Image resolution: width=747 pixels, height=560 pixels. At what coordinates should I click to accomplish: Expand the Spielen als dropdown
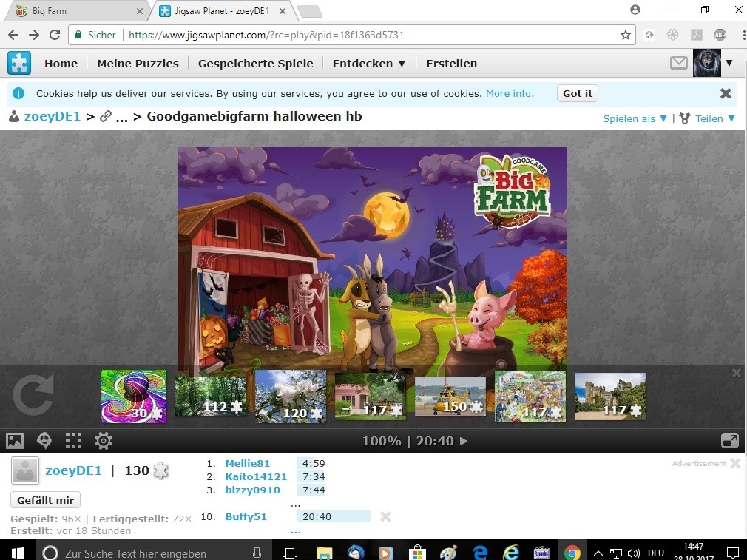(x=635, y=118)
